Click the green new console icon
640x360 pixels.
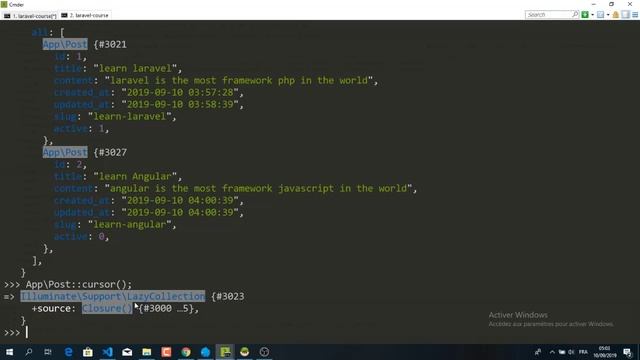(x=585, y=15)
